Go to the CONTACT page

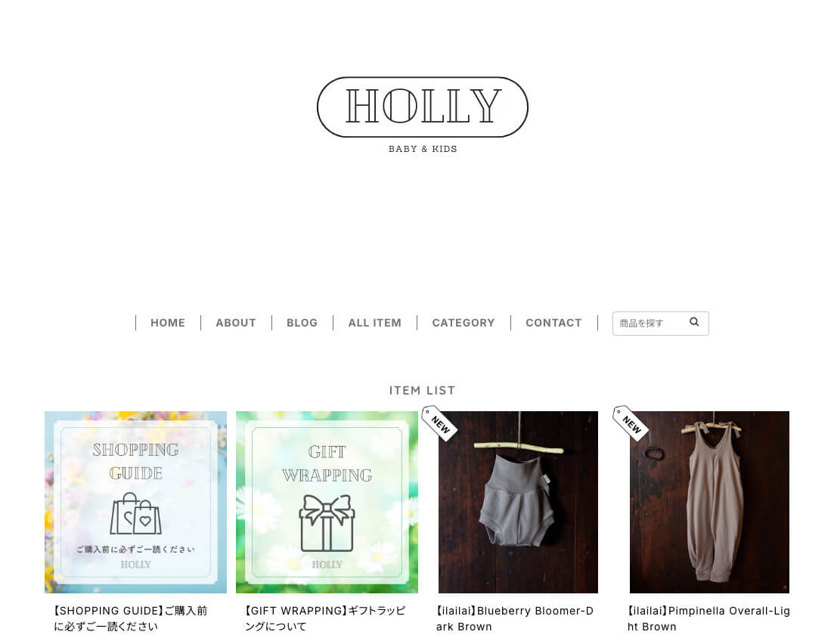(553, 323)
